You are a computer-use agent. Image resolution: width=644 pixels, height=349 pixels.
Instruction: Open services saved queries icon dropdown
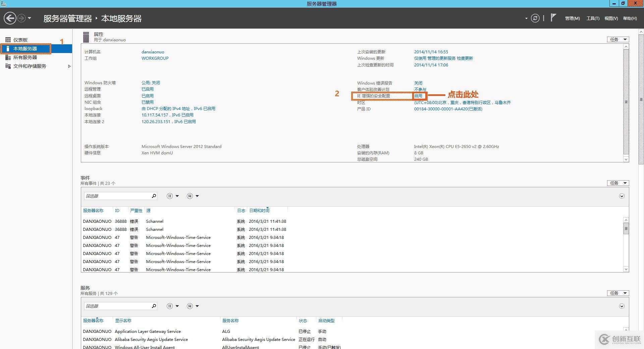click(x=193, y=306)
